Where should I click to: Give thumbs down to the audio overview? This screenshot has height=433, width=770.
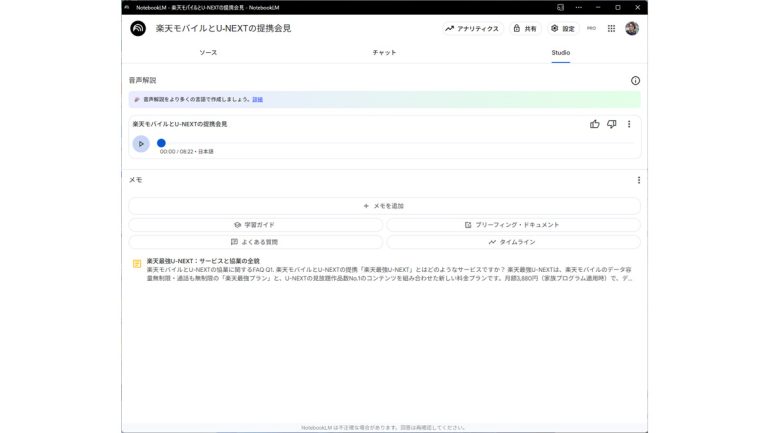pyautogui.click(x=611, y=124)
